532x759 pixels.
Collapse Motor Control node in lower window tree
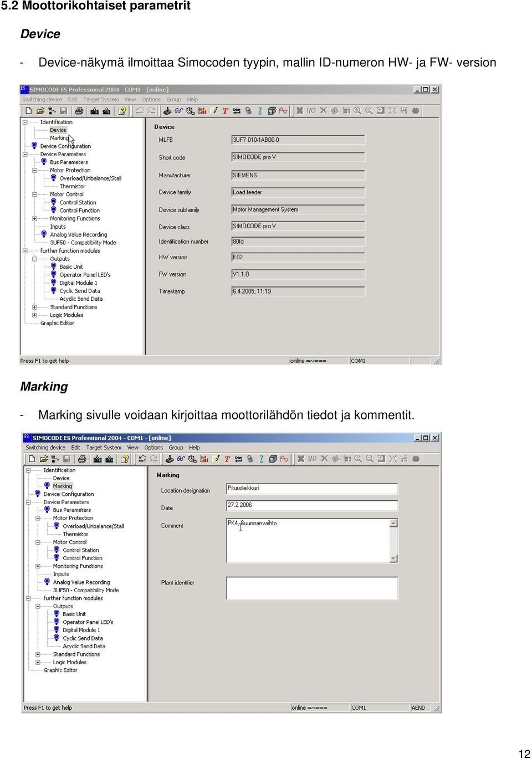click(38, 542)
